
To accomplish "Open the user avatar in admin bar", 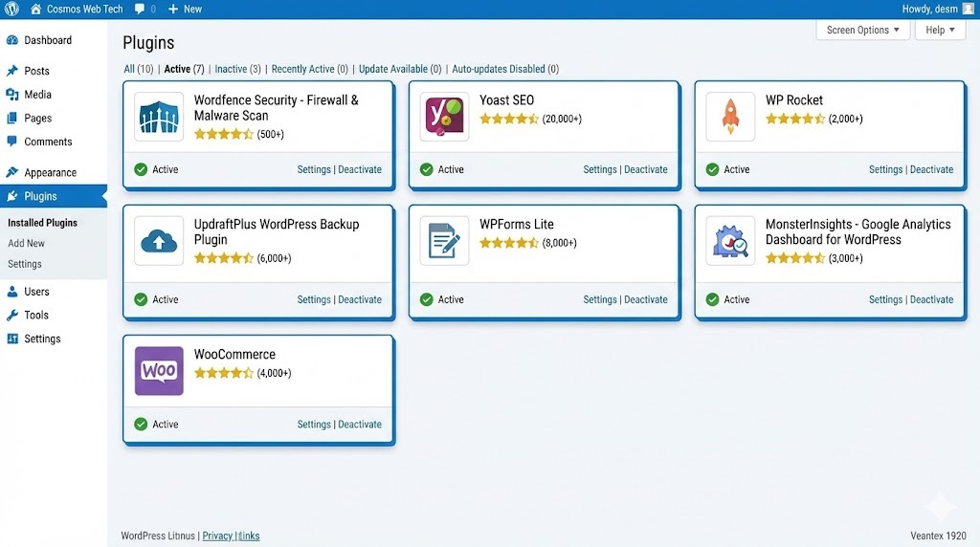I will [969, 9].
